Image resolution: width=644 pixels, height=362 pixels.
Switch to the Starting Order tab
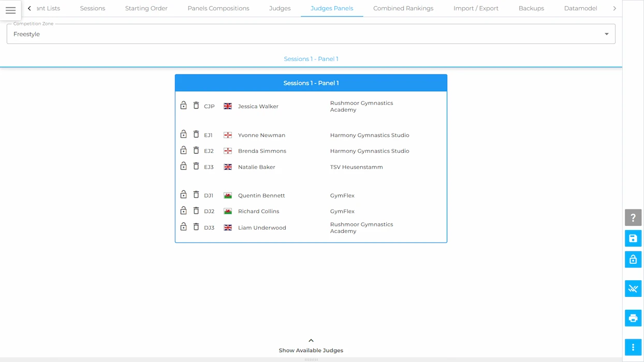[x=147, y=8]
